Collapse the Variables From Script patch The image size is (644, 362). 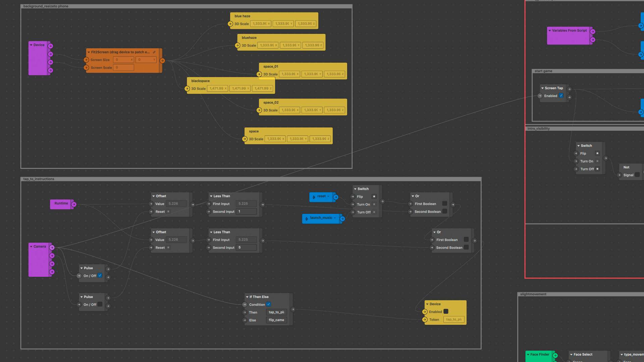point(550,31)
